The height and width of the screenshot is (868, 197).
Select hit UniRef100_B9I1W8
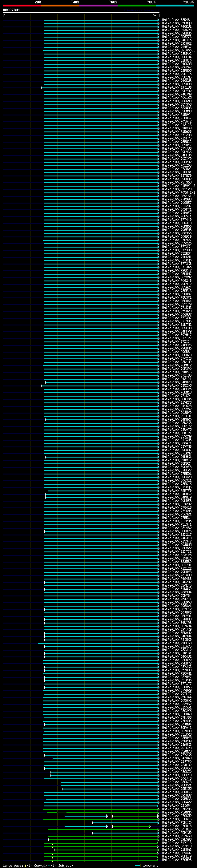(177, 88)
